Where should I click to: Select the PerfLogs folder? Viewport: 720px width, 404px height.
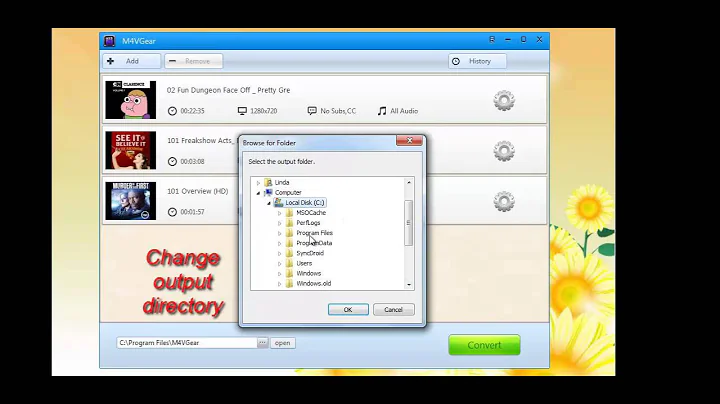coord(308,223)
